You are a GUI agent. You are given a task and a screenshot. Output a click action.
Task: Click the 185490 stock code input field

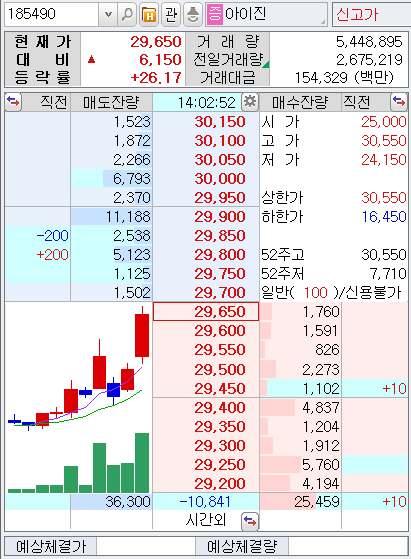coord(51,15)
